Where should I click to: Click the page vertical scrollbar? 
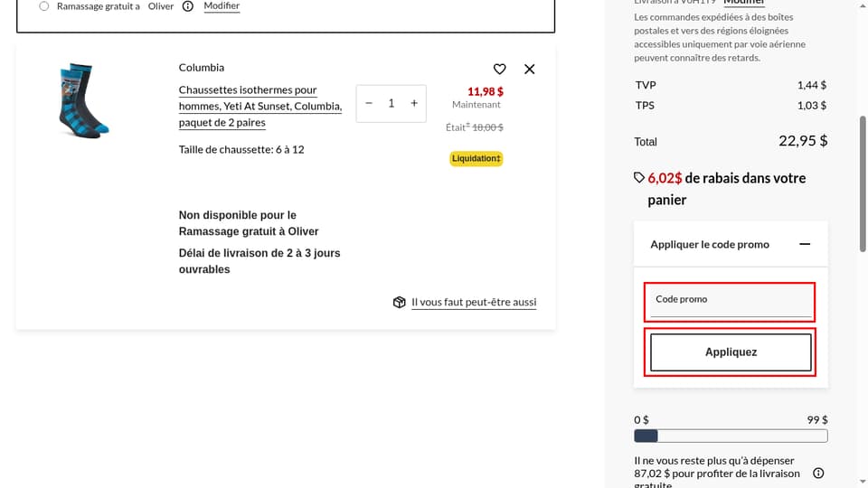click(x=863, y=184)
